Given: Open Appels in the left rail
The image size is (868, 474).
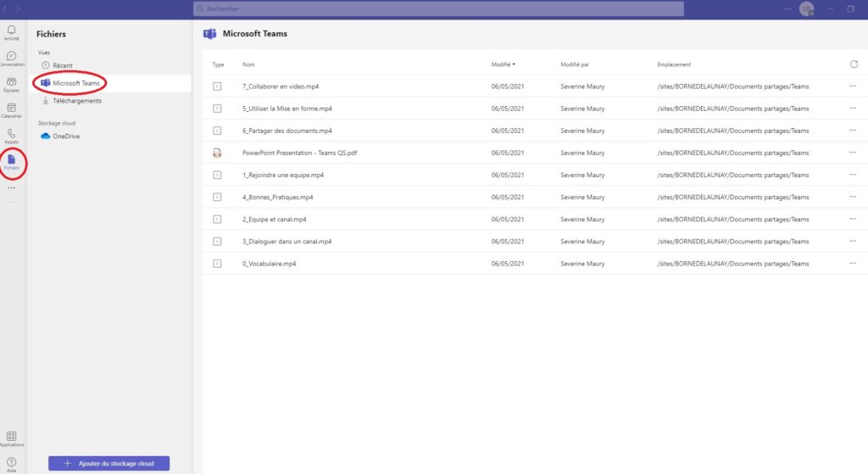Looking at the screenshot, I should 11,136.
